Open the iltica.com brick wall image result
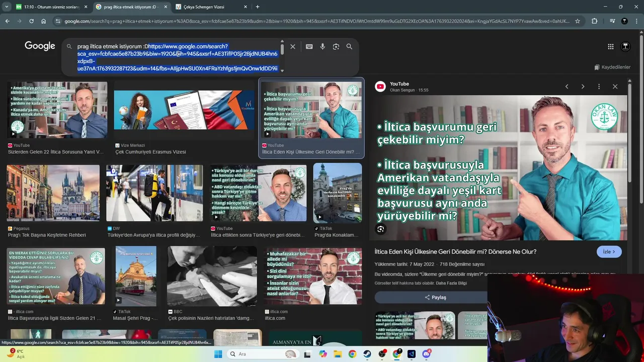Screen dimensions: 644x362 313,276
